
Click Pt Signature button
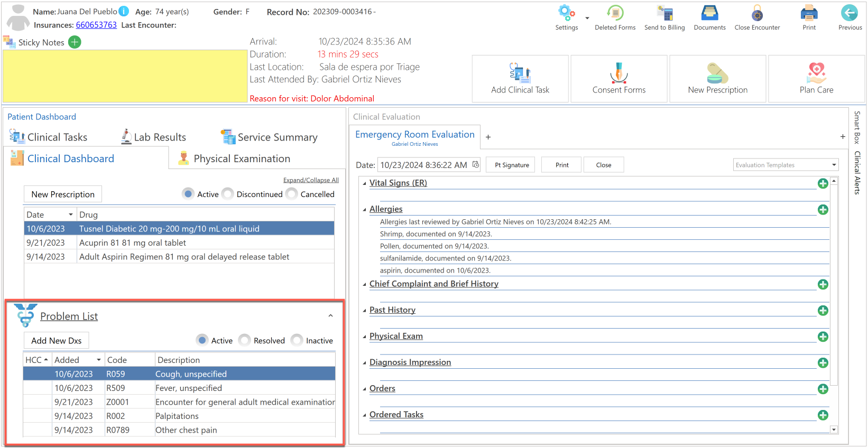click(511, 165)
